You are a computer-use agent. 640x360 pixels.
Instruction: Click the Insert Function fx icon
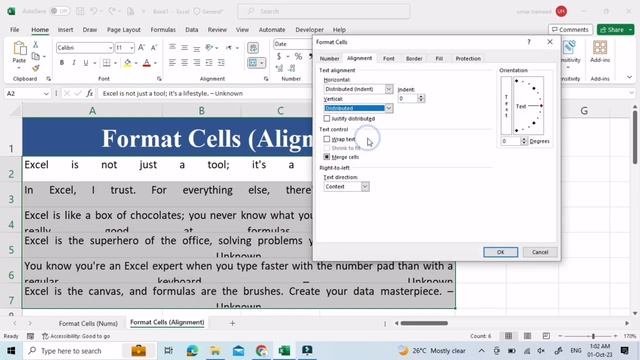[x=89, y=93]
